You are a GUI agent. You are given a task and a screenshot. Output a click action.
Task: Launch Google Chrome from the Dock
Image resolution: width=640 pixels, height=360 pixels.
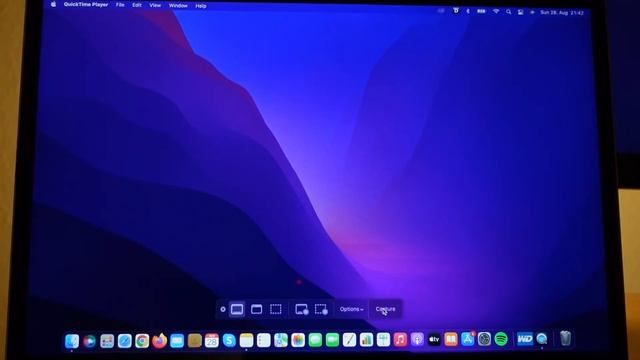142,341
